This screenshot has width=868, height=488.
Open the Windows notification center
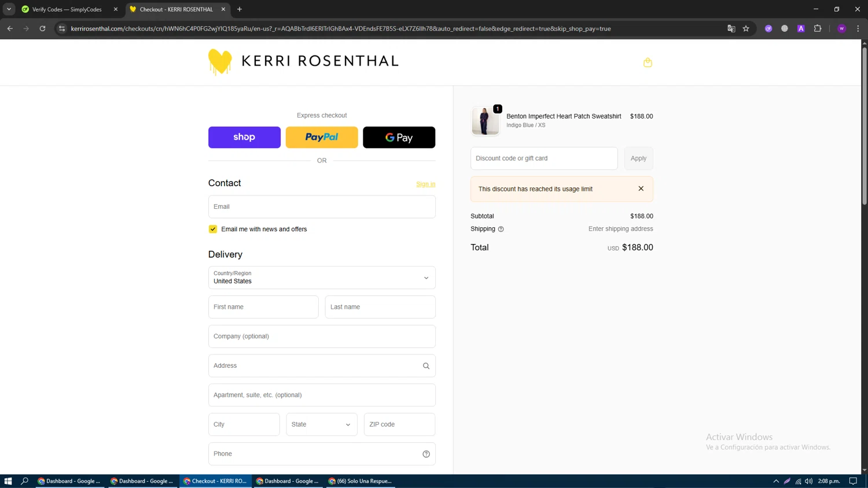(853, 481)
